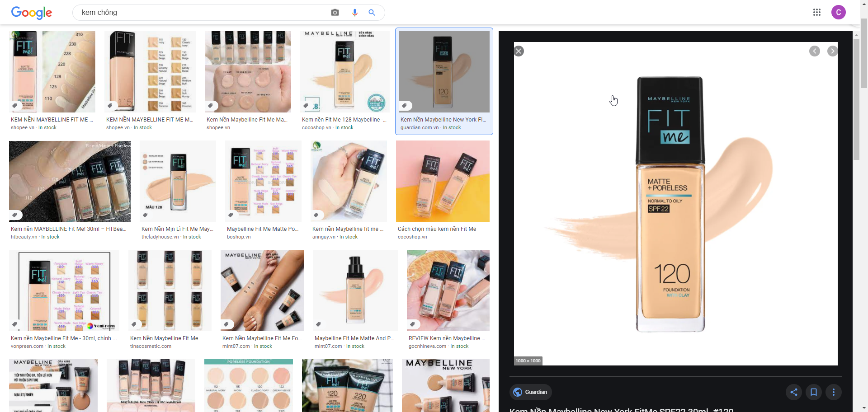Visit the Guardian source chip

point(530,392)
